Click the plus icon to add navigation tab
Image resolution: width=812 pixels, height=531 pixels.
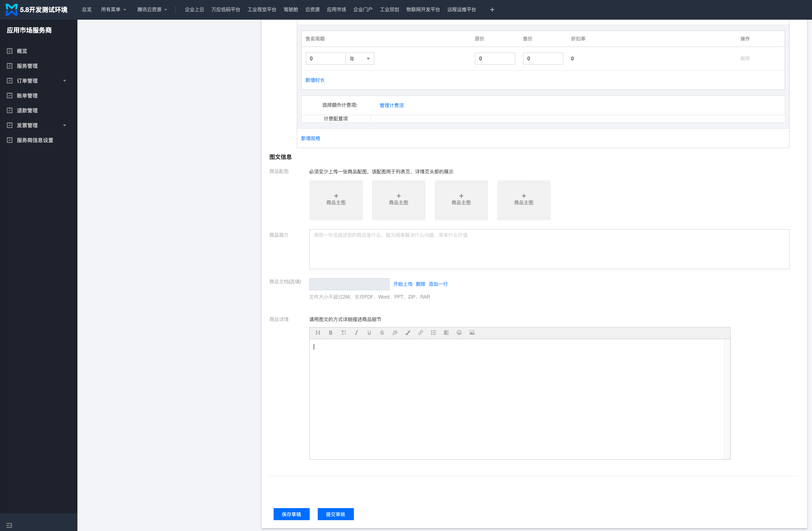[492, 10]
